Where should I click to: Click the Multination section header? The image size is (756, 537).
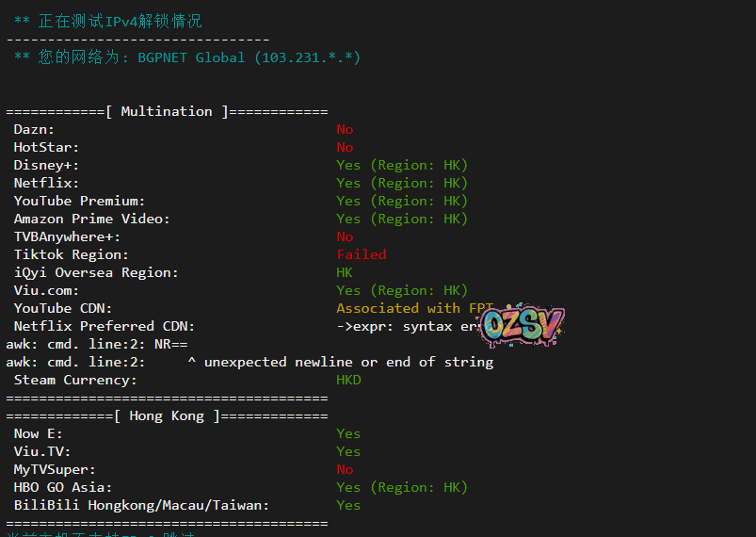(167, 111)
